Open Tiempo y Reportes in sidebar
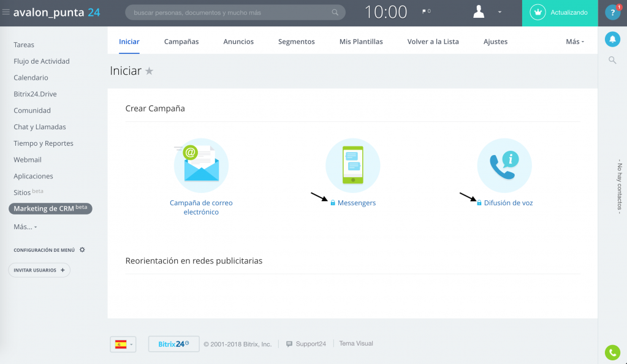The image size is (627, 364). tap(44, 143)
